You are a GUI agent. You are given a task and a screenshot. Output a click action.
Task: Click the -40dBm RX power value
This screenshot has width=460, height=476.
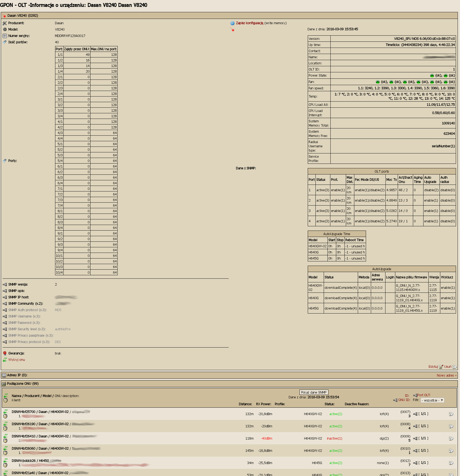point(266,439)
